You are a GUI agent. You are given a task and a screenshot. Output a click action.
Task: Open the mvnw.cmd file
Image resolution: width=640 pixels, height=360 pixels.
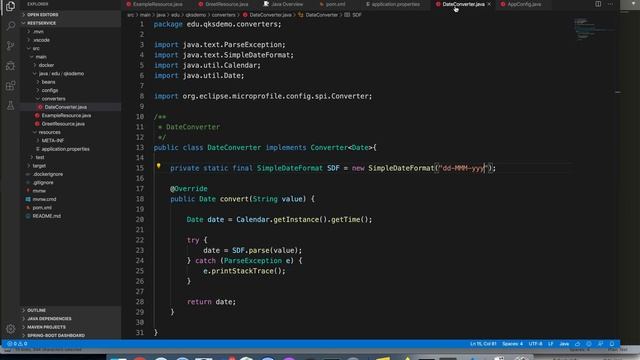pos(44,199)
